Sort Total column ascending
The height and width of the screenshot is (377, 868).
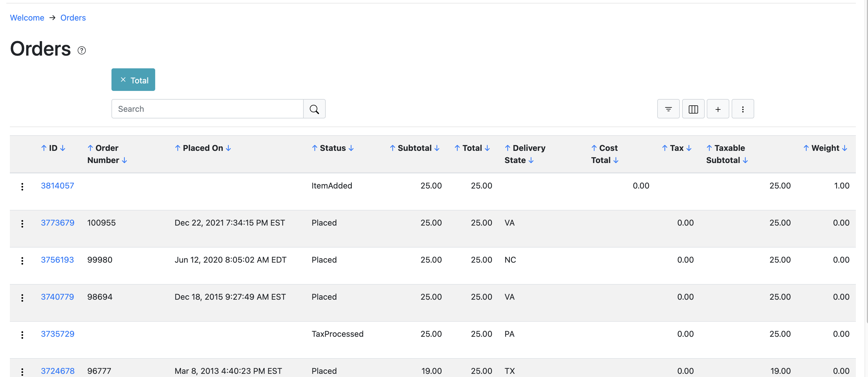457,148
